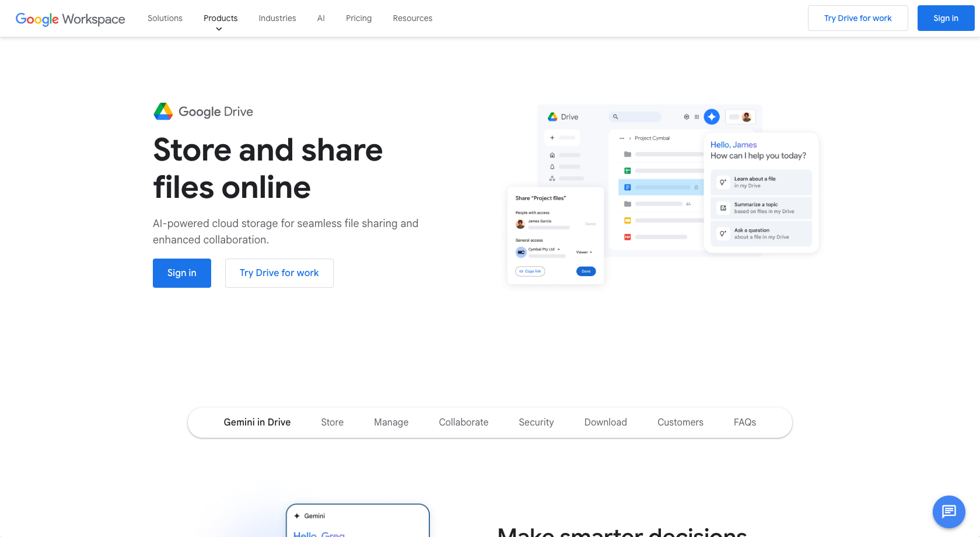Click the header Sign in button
The height and width of the screenshot is (537, 980).
pos(946,18)
